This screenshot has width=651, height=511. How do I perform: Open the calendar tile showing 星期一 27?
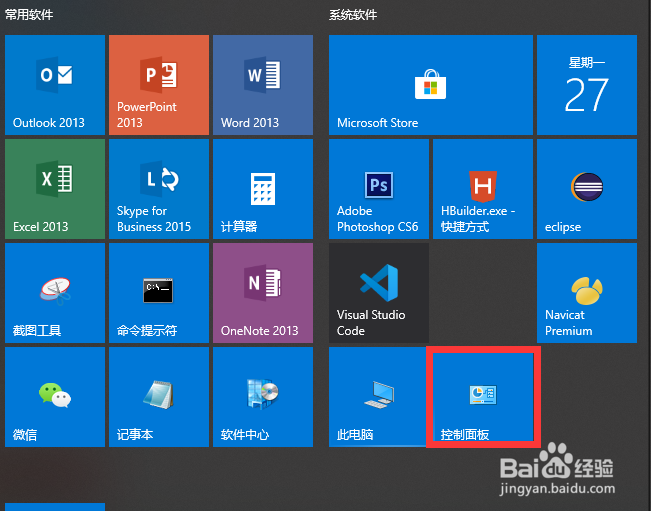[587, 85]
